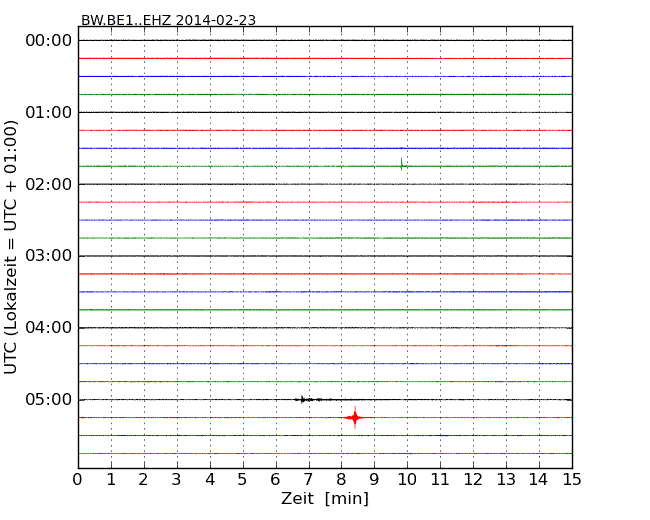Click x-axis tick label 4
The width and height of the screenshot is (650, 520).
click(210, 480)
